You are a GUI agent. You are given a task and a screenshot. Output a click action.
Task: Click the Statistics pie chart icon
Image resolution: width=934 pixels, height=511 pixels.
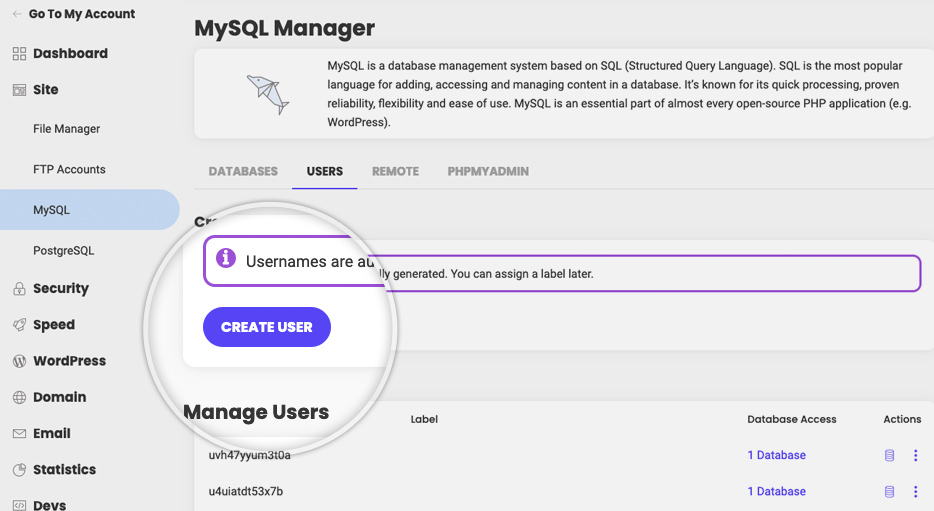(19, 470)
